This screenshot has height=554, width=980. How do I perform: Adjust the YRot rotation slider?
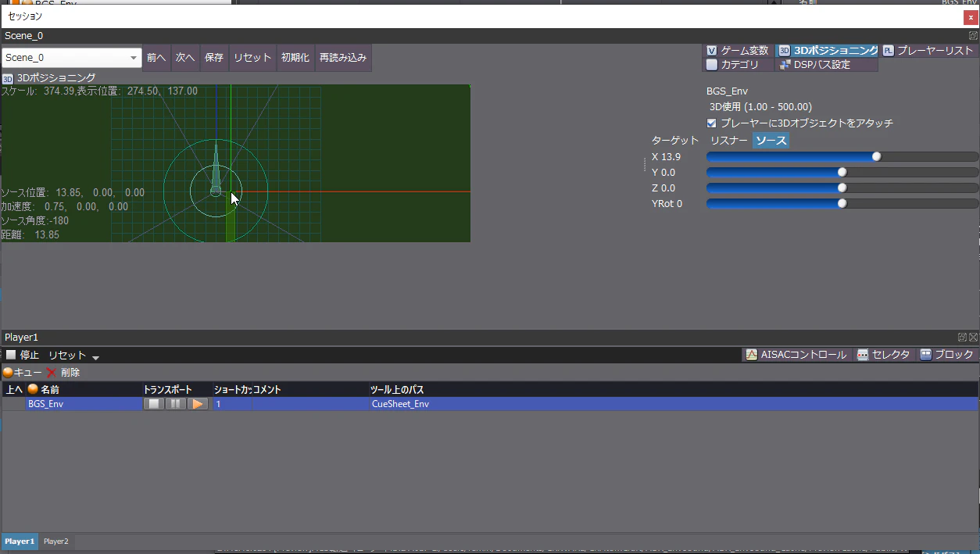click(842, 204)
